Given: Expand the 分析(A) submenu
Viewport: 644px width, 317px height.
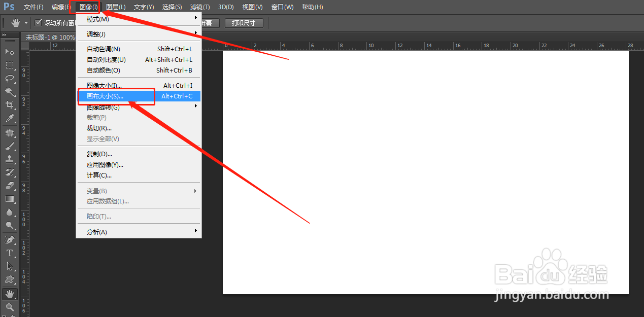Looking at the screenshot, I should coord(138,232).
